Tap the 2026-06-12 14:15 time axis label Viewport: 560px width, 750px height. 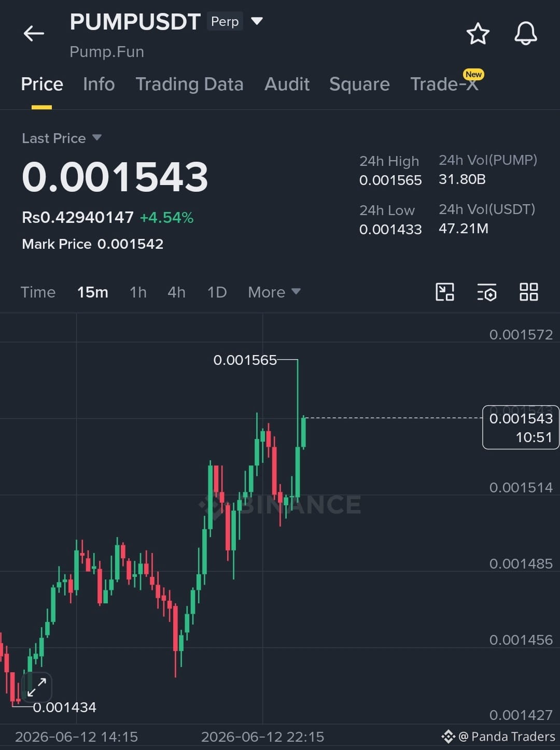point(76,737)
